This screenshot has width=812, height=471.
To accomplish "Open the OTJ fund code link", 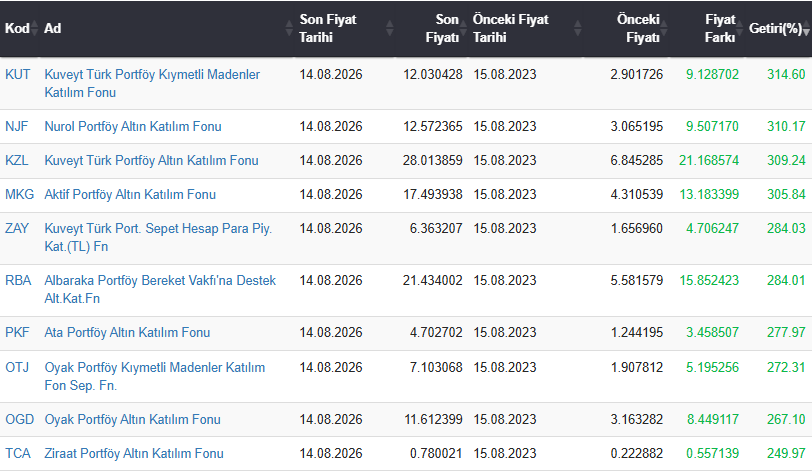I will [x=17, y=367].
